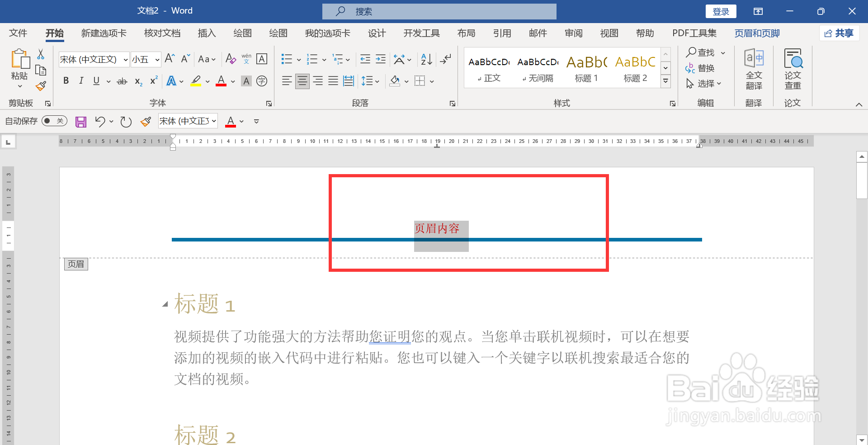Image resolution: width=868 pixels, height=445 pixels.
Task: Click the Copy icon in clipboard group
Action: (41, 70)
